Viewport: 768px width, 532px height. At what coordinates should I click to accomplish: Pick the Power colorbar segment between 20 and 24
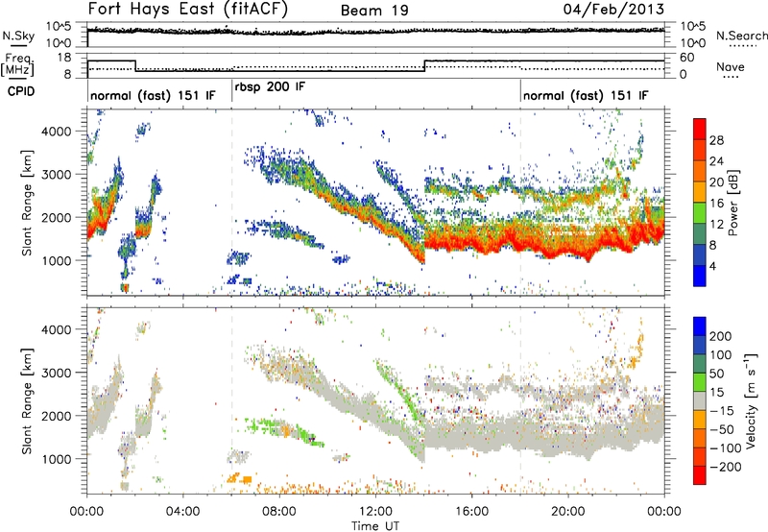point(700,171)
